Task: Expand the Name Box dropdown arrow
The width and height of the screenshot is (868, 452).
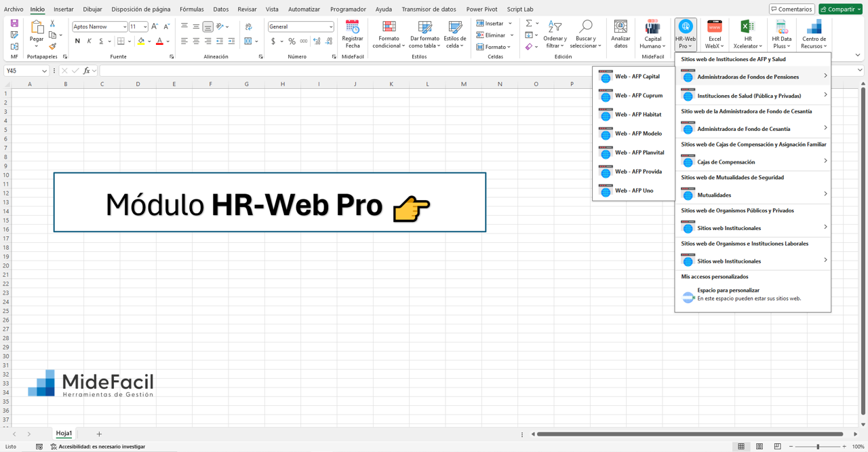Action: tap(44, 71)
